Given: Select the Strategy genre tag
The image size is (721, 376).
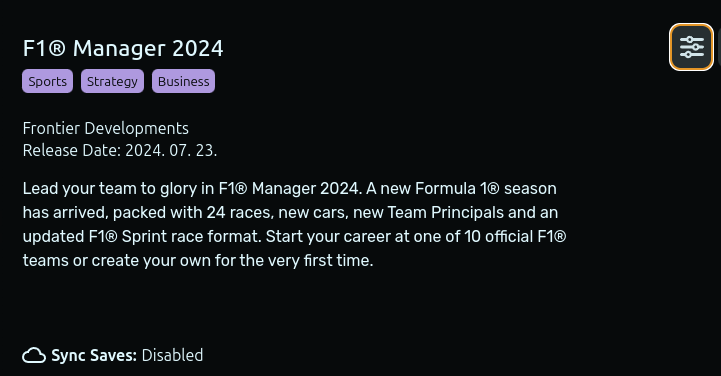Looking at the screenshot, I should coord(112,81).
